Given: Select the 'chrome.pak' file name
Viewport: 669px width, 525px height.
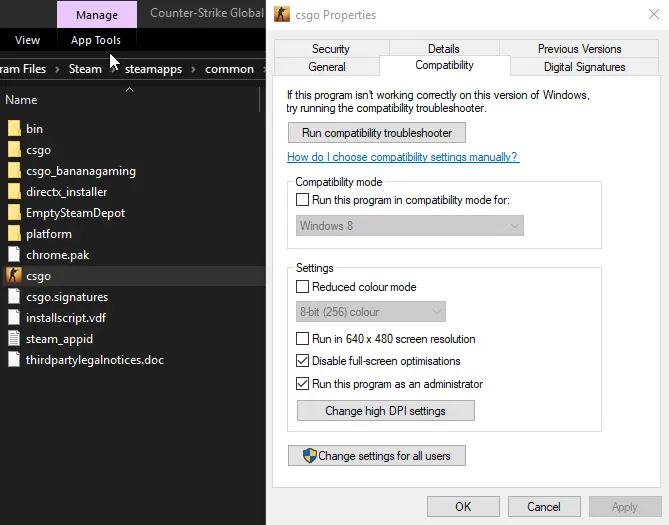Looking at the screenshot, I should click(58, 255).
